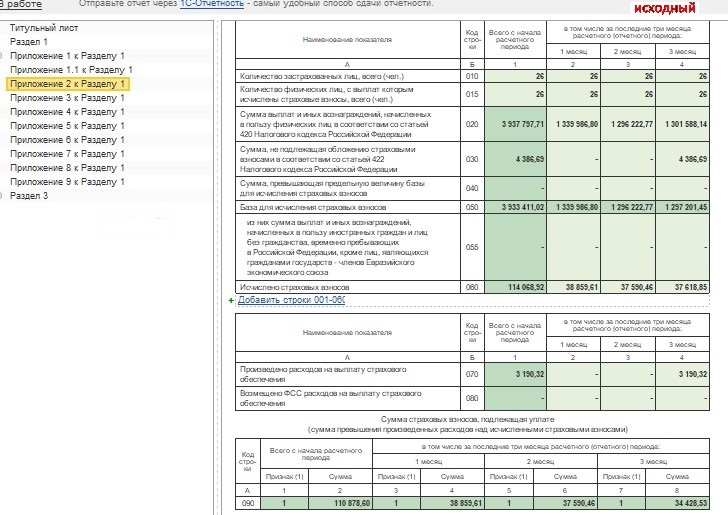Open Приложение 5 к Разделу 1
The width and height of the screenshot is (728, 515).
67,125
